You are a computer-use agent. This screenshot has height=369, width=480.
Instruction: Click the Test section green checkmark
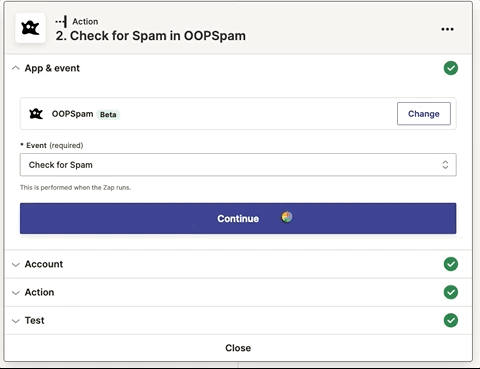(451, 320)
